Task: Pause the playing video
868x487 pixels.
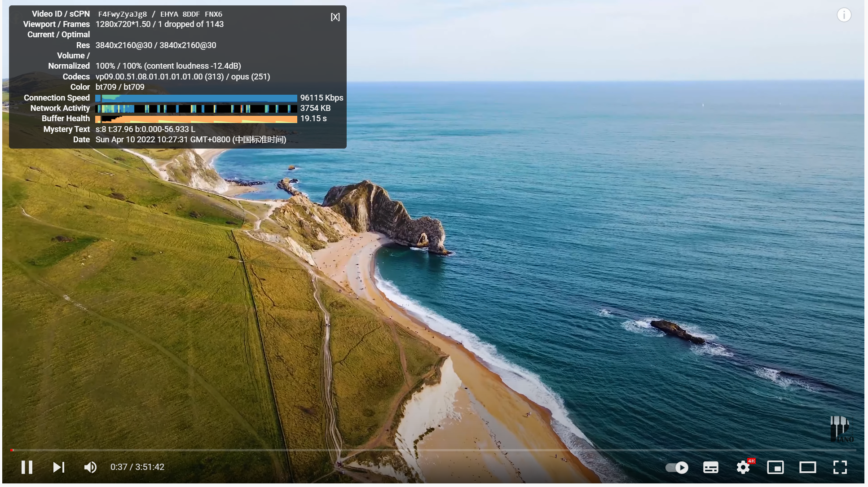Action: (x=27, y=467)
